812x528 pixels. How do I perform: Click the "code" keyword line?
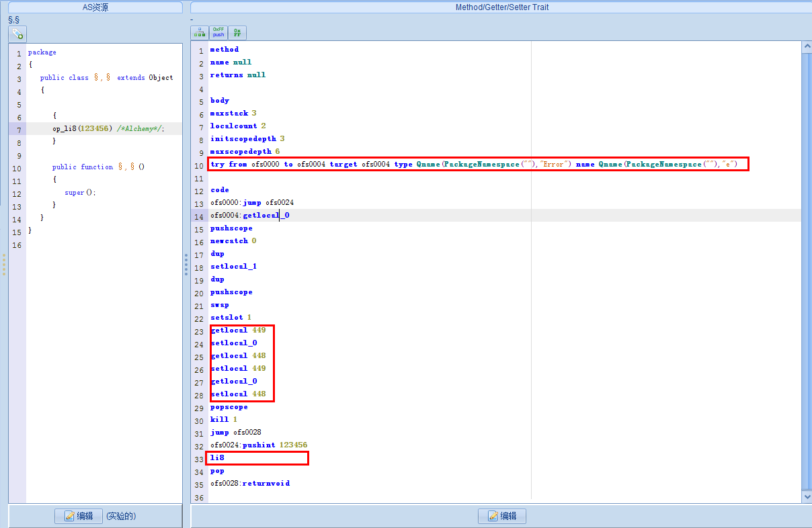click(220, 190)
